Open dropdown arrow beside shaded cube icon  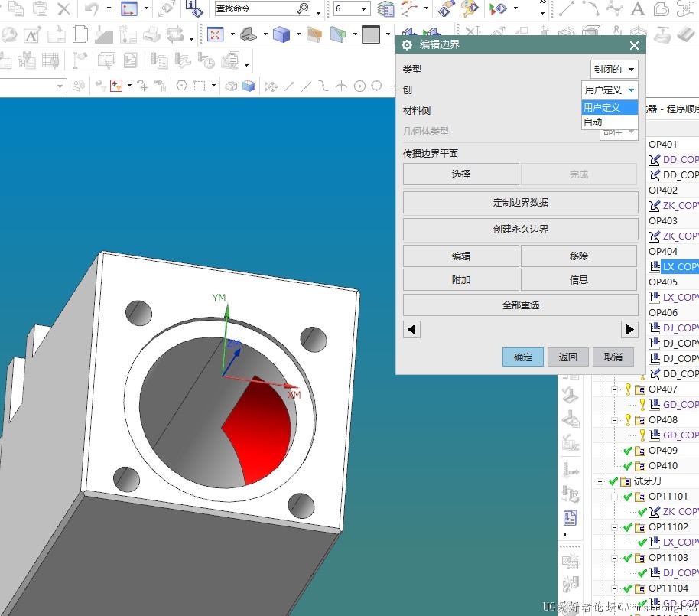pyautogui.click(x=298, y=34)
